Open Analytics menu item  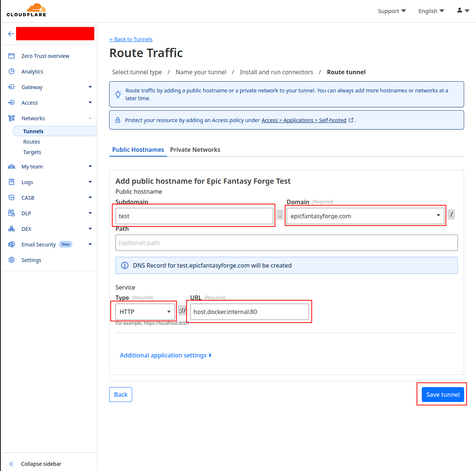point(32,72)
